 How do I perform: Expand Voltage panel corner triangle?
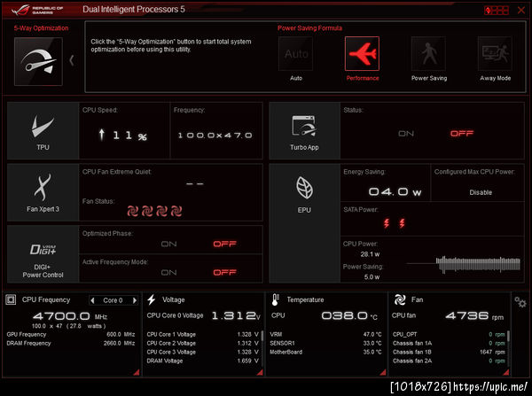(260, 372)
